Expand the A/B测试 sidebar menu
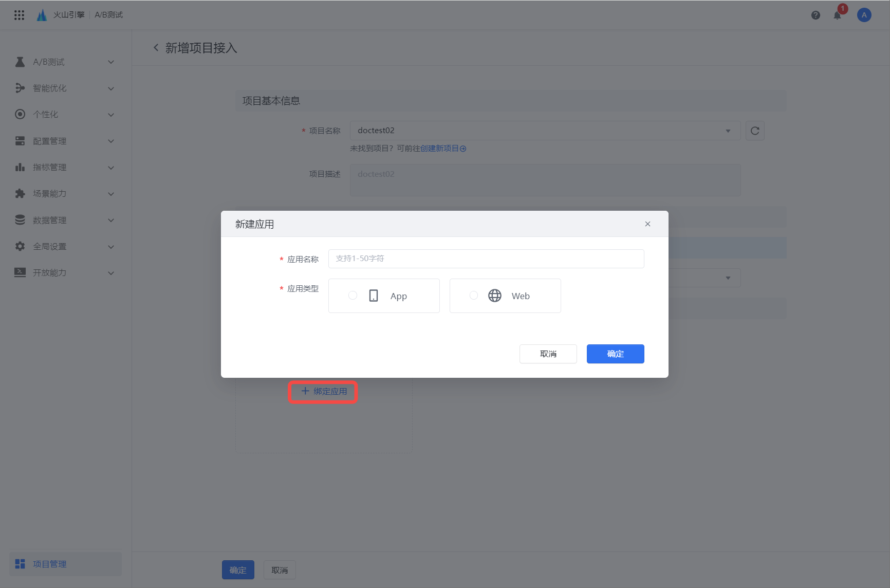The height and width of the screenshot is (588, 890). point(111,62)
